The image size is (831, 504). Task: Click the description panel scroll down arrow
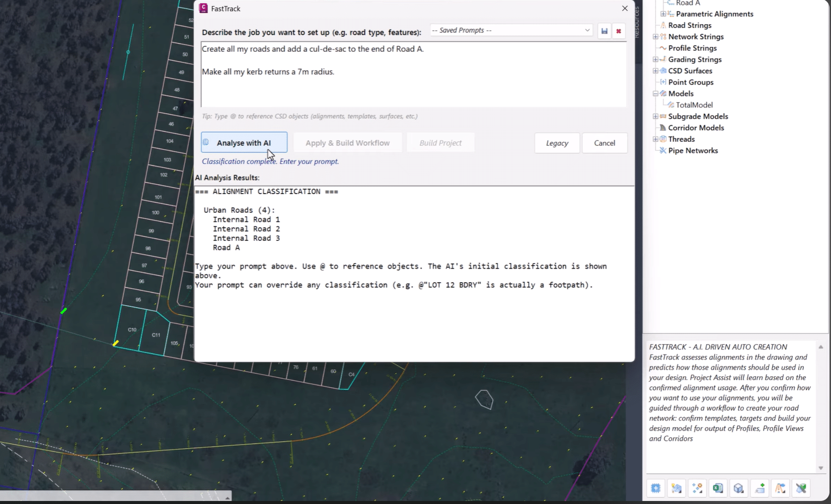tap(820, 468)
